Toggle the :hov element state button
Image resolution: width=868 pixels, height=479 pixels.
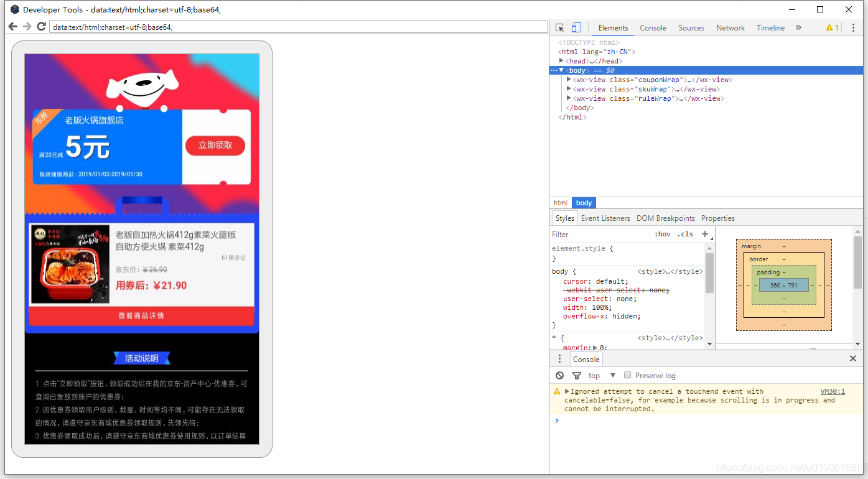pyautogui.click(x=663, y=235)
